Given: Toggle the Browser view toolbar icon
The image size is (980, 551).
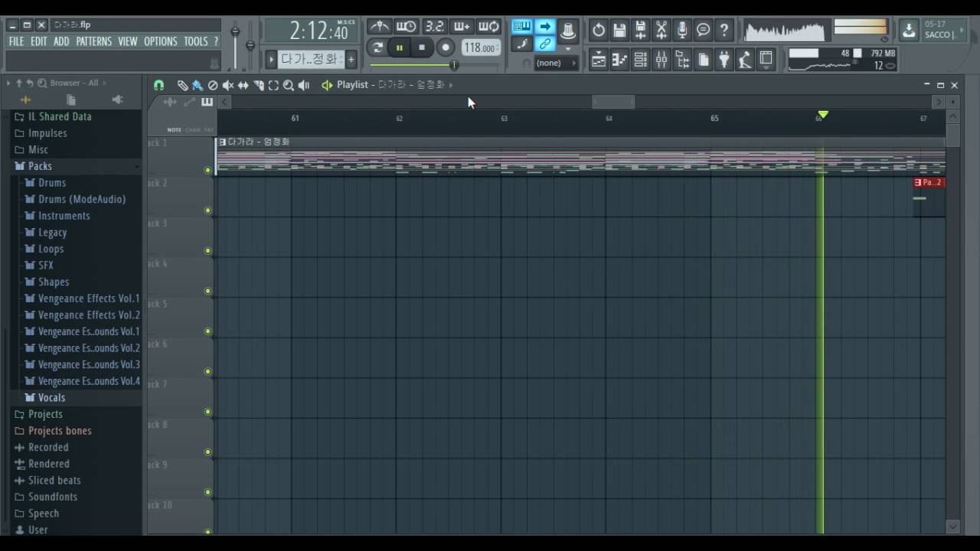Looking at the screenshot, I should 682,60.
